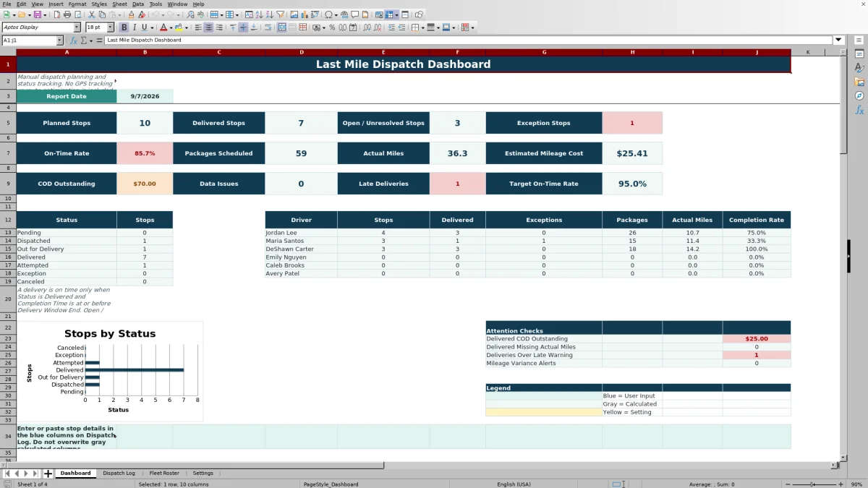
Task: Click the Sort Ascending icon
Action: pos(259,14)
